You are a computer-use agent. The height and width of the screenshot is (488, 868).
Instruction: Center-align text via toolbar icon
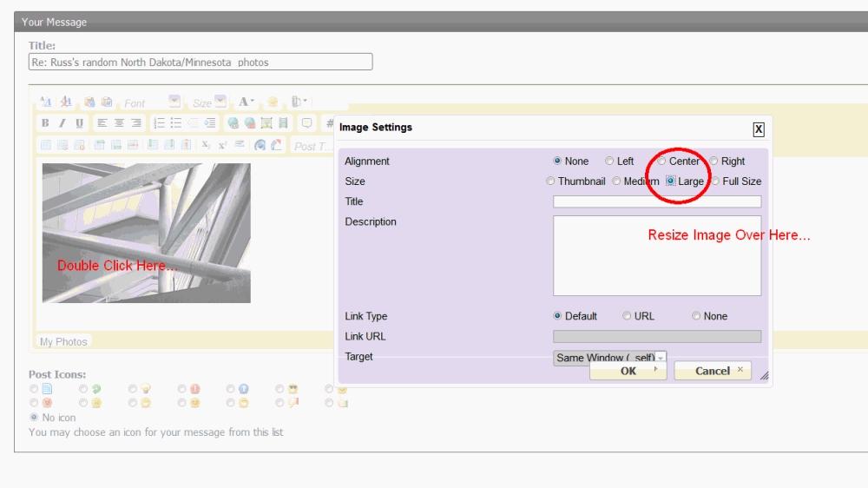[119, 123]
